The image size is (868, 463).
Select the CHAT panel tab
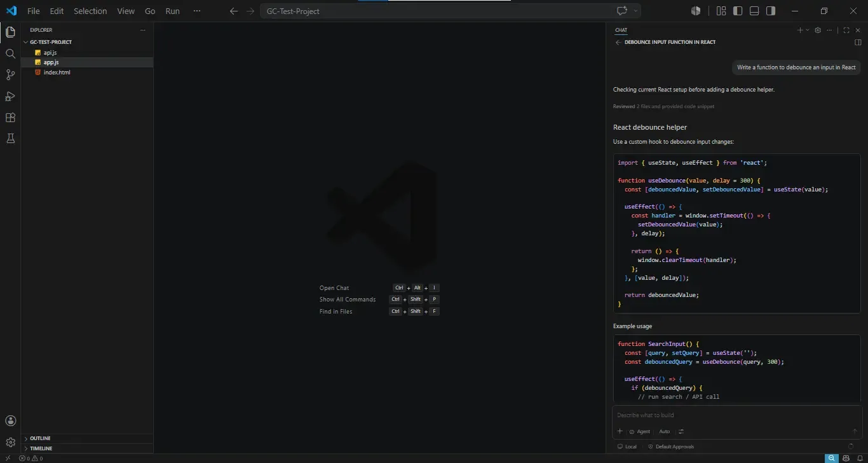point(621,30)
